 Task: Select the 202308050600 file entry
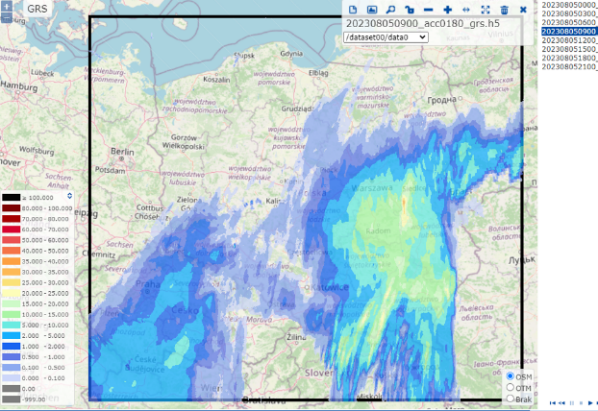coord(569,22)
